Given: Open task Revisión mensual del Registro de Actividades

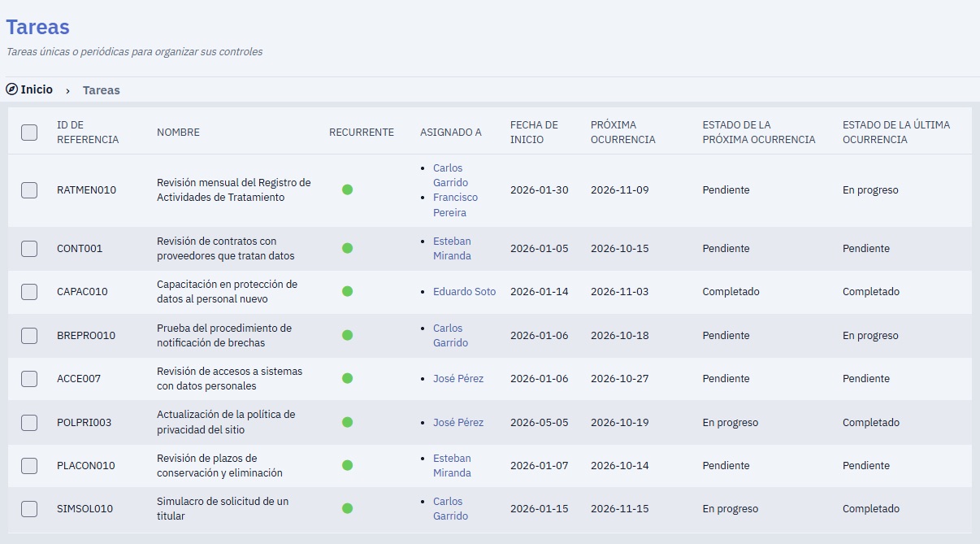Looking at the screenshot, I should click(x=234, y=189).
